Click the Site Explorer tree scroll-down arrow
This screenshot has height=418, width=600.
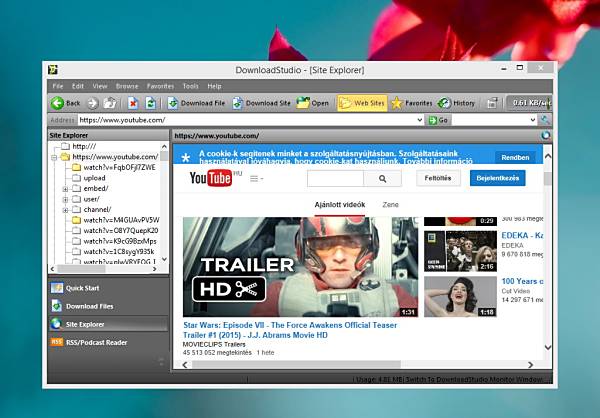point(164,259)
